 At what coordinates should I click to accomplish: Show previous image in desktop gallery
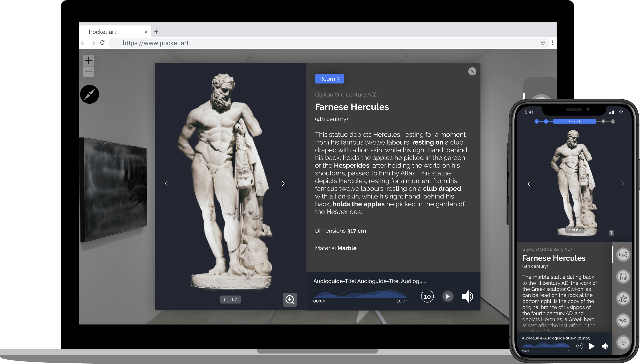[x=167, y=183]
